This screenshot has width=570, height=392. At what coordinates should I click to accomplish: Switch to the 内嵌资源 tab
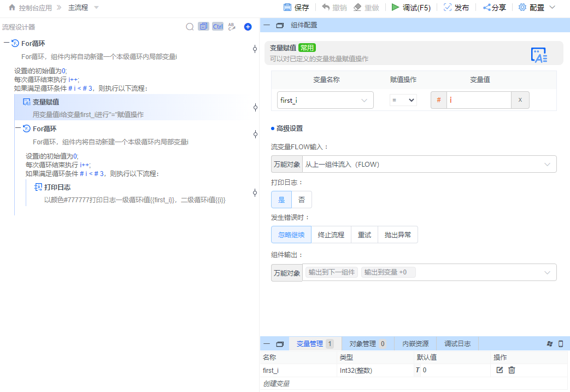[x=415, y=344]
